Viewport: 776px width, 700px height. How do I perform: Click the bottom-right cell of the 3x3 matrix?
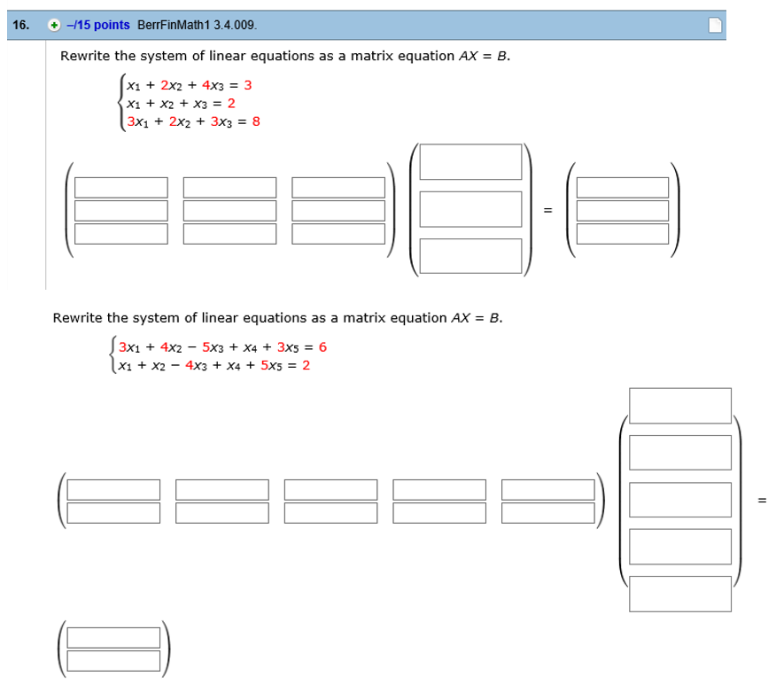tap(340, 235)
